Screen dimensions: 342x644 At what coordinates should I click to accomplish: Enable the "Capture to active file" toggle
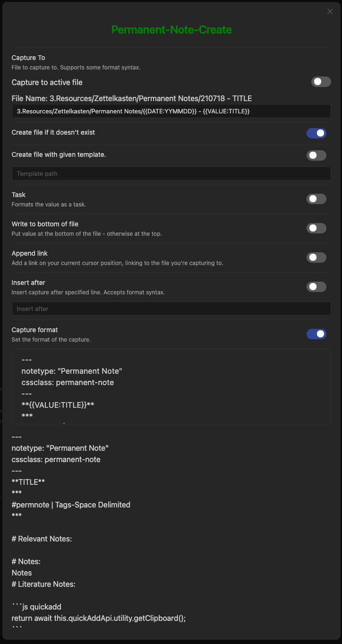coord(321,82)
